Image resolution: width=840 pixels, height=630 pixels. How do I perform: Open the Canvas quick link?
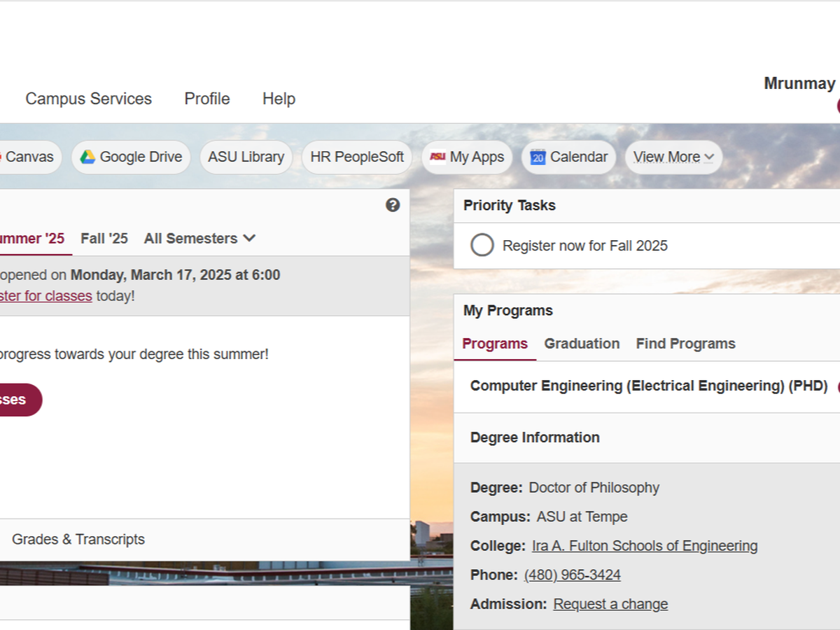tap(28, 157)
